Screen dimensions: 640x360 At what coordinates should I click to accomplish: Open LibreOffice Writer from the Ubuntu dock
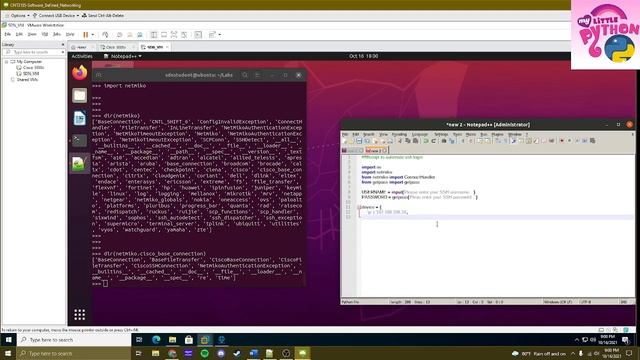click(x=80, y=118)
